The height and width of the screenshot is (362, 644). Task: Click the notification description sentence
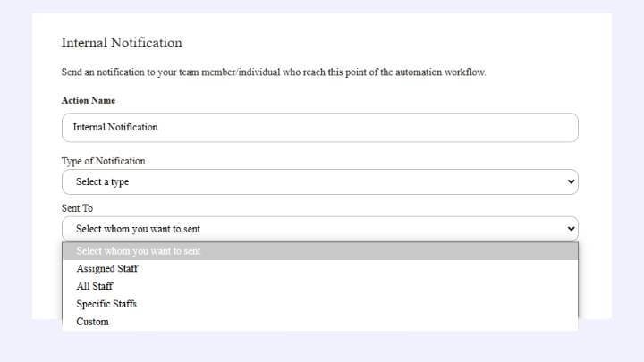click(x=273, y=72)
